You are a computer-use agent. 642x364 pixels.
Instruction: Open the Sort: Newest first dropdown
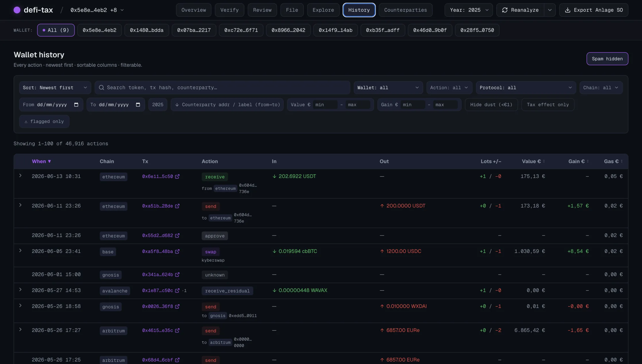(x=55, y=88)
